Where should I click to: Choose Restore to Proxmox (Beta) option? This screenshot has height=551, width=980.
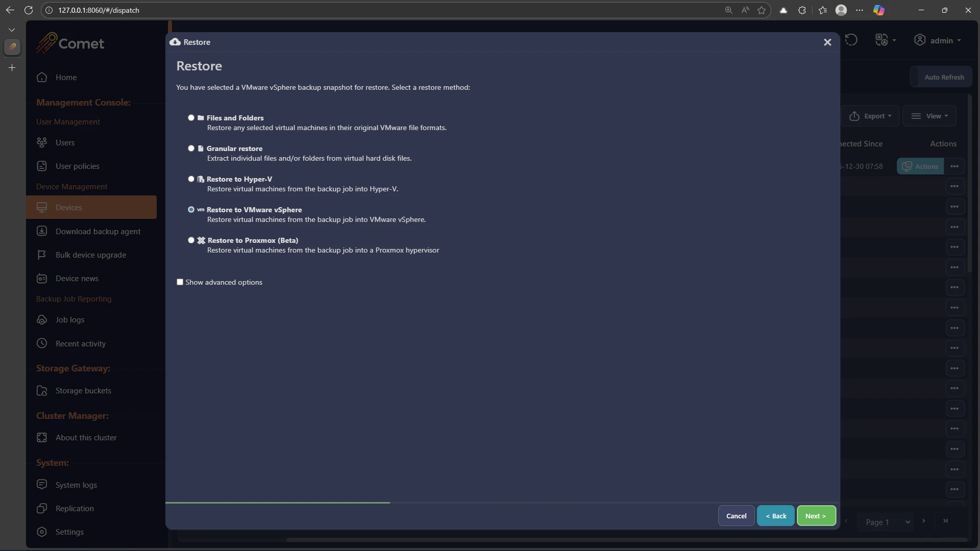pyautogui.click(x=191, y=240)
